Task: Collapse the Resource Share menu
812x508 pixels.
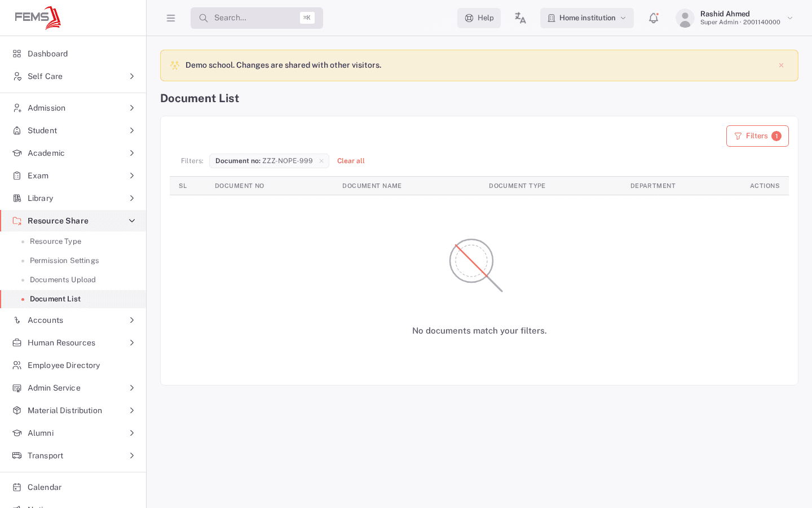Action: (73, 221)
